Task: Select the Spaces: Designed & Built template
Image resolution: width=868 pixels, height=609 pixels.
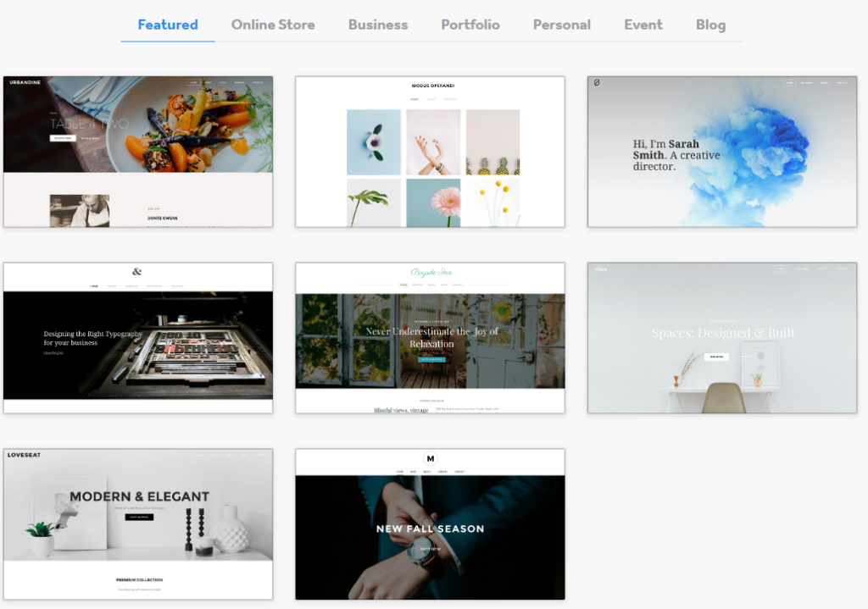Action: click(x=722, y=337)
